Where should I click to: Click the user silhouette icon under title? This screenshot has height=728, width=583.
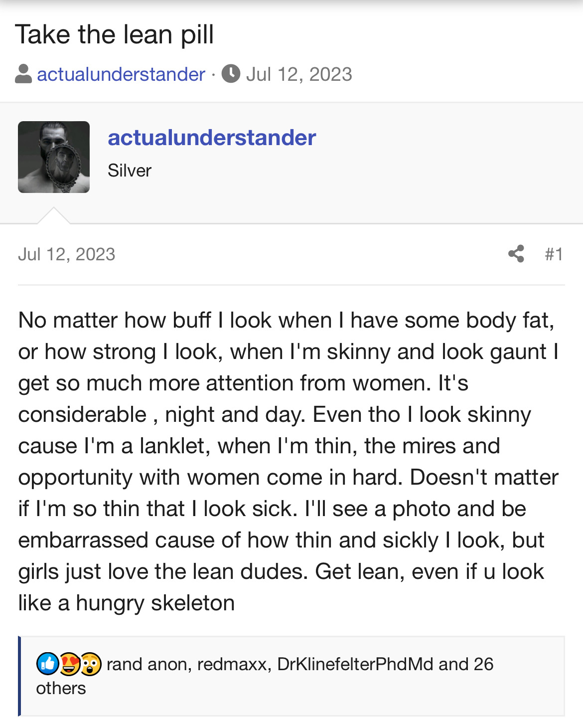[x=23, y=74]
